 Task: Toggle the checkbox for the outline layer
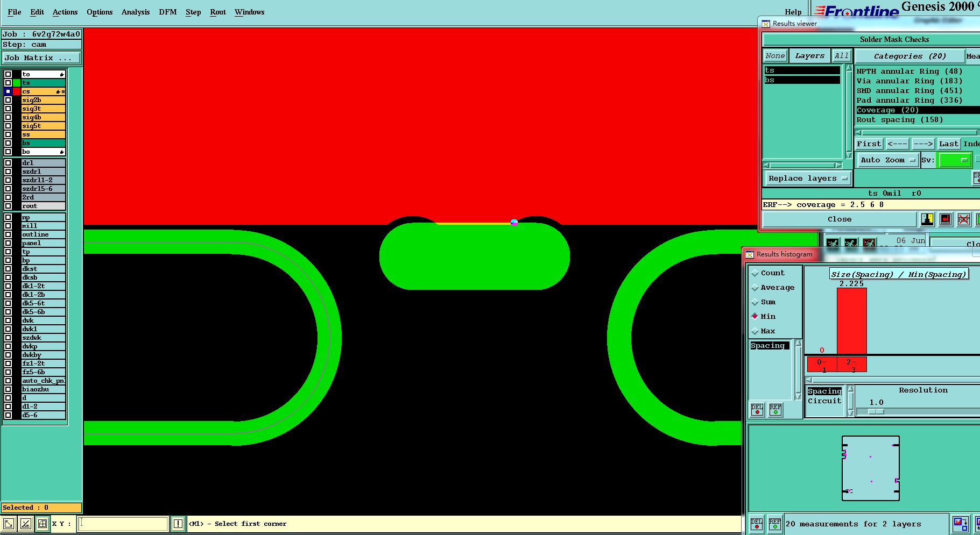pos(8,234)
